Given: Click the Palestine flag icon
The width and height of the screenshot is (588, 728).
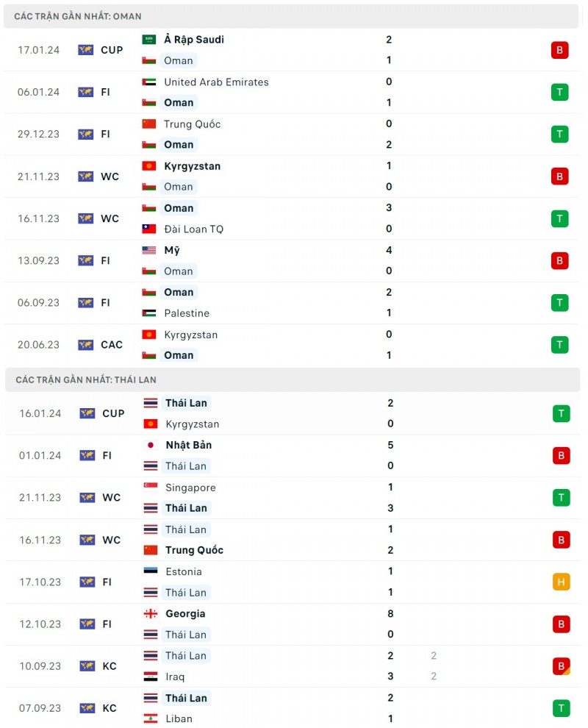Looking at the screenshot, I should pos(149,313).
